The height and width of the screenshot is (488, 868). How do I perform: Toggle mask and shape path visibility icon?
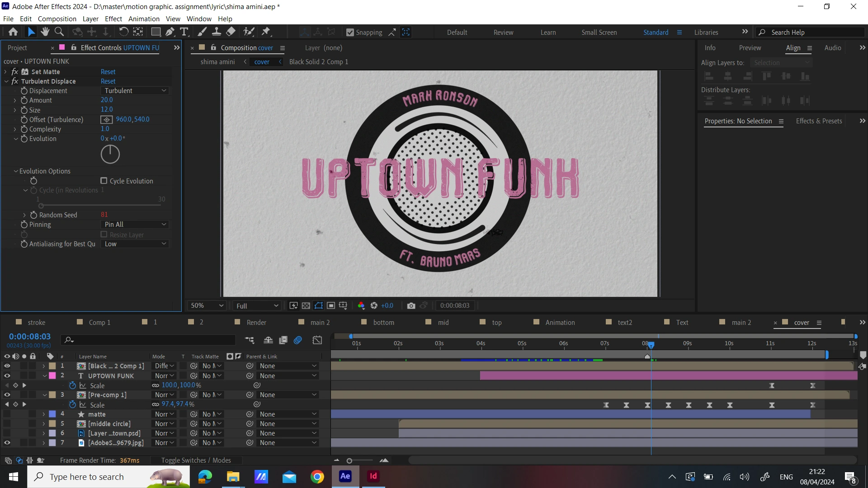tap(319, 306)
